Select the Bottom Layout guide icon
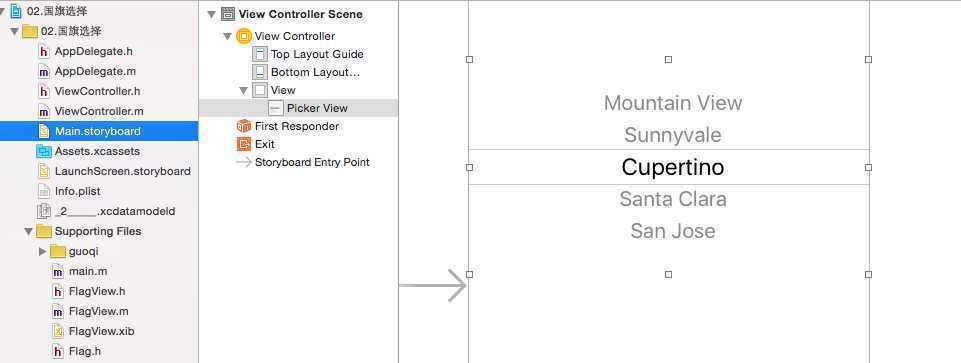 260,72
